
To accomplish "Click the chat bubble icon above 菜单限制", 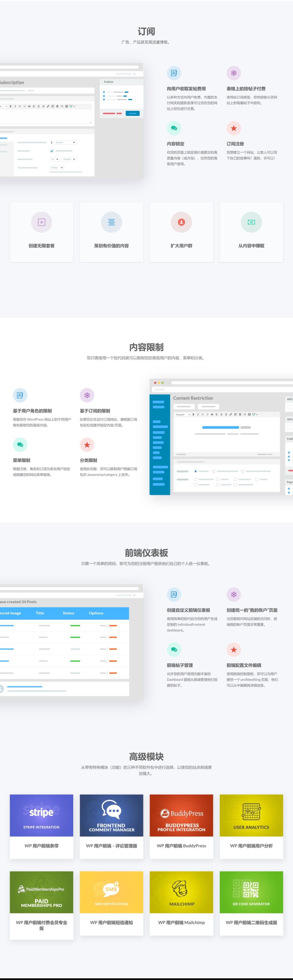I will tap(20, 445).
